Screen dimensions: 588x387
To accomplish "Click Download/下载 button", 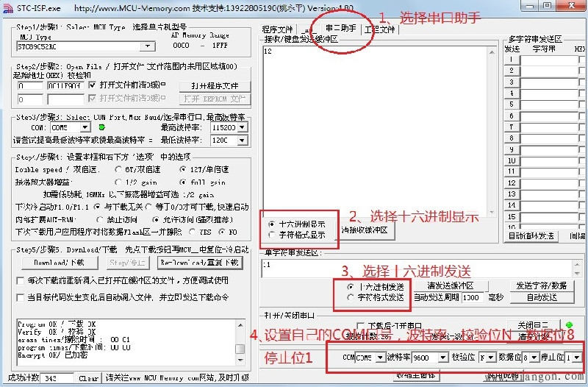I will point(60,263).
